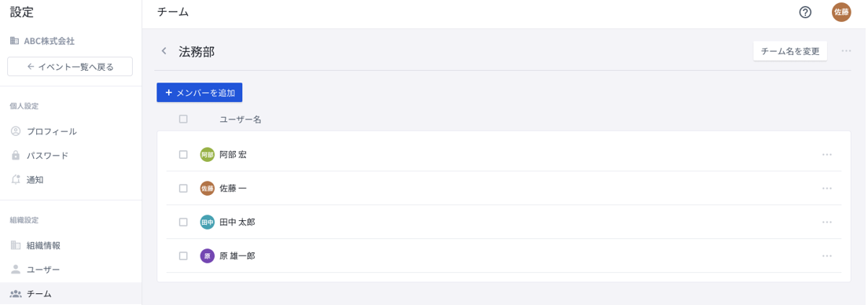Viewport: 868px width, 305px height.
Task: Go back using arrow beside 法務部
Action: pos(164,51)
